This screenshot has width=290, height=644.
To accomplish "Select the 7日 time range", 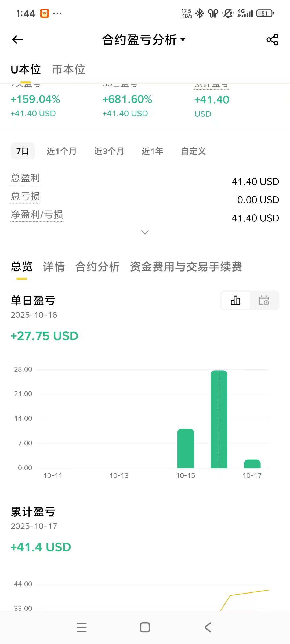I will tap(23, 151).
